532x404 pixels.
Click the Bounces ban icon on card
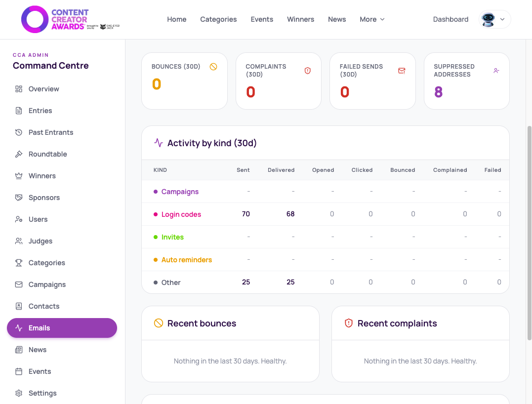[213, 67]
